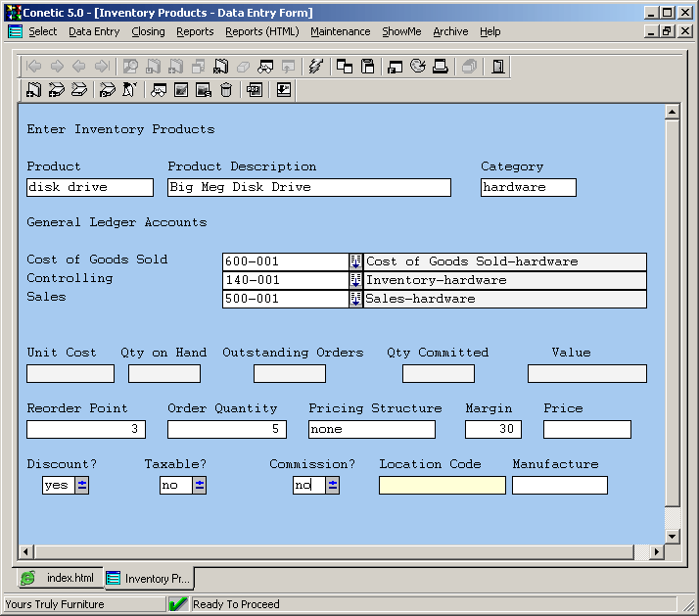Click the vertical scrollbar down arrow
Image resolution: width=699 pixels, height=616 pixels.
tap(672, 537)
